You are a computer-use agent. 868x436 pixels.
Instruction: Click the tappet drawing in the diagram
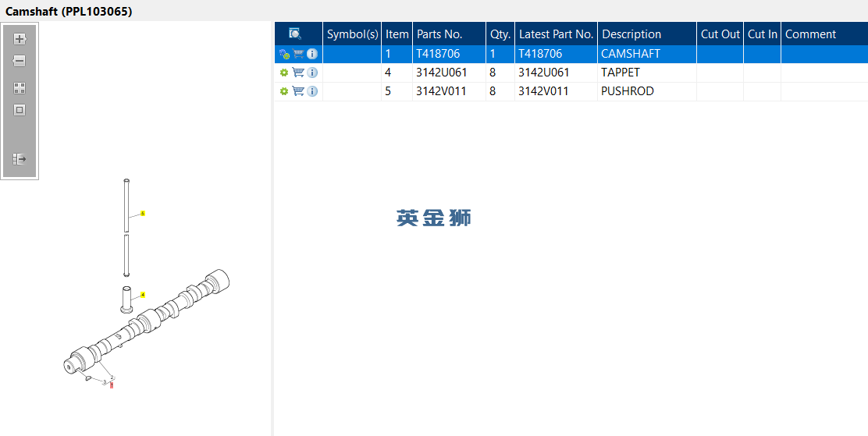coord(126,300)
